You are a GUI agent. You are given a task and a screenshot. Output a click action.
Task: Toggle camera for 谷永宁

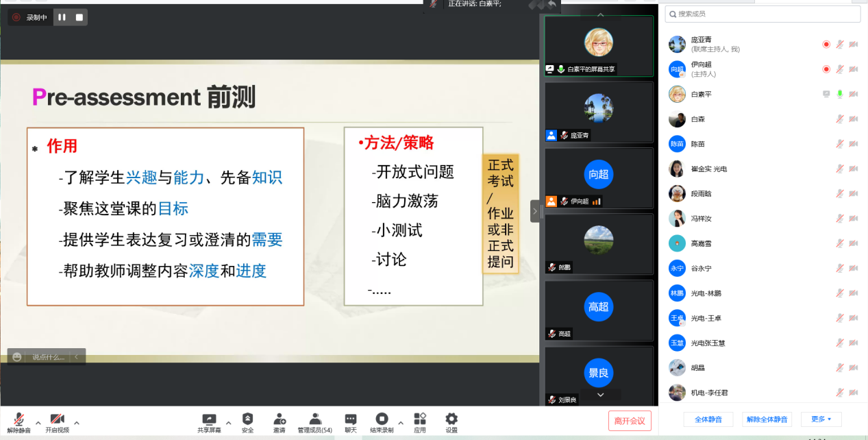(x=854, y=269)
